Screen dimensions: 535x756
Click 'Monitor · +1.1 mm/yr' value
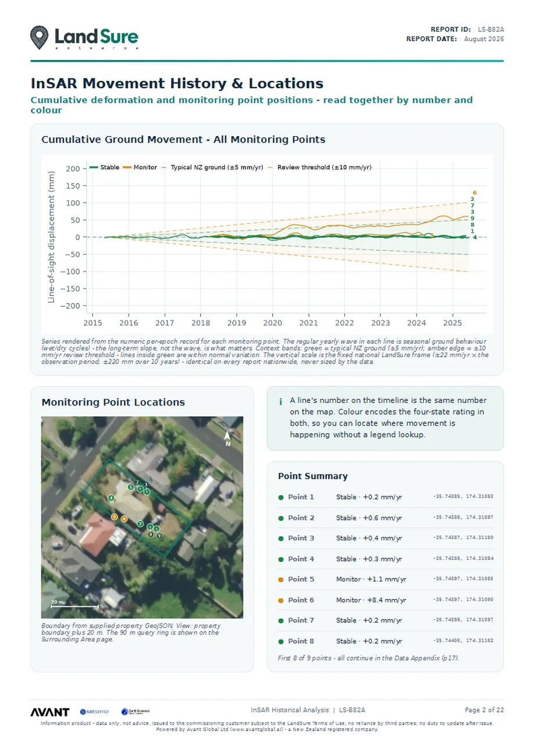[370, 579]
